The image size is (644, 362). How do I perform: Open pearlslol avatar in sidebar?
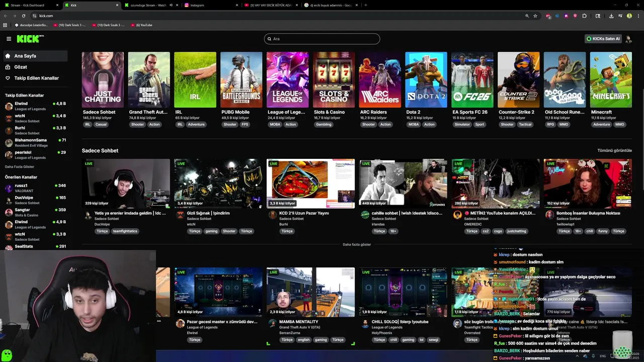pos(9,154)
